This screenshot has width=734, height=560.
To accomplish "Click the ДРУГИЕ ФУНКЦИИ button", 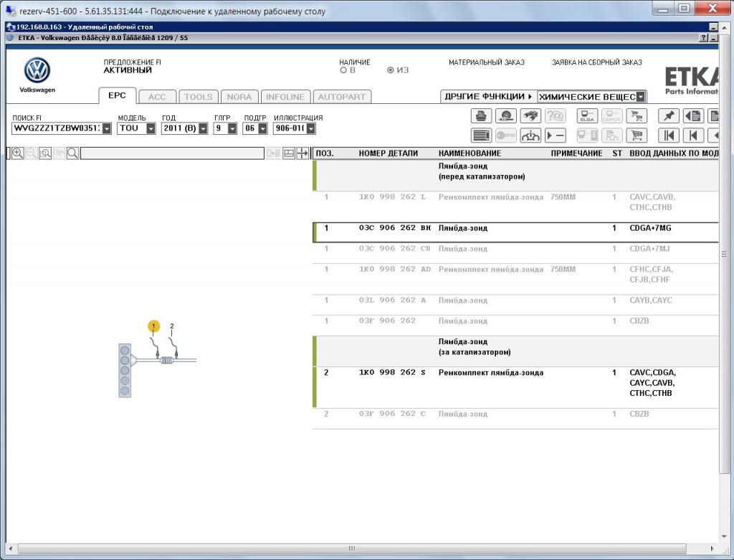I will (488, 97).
